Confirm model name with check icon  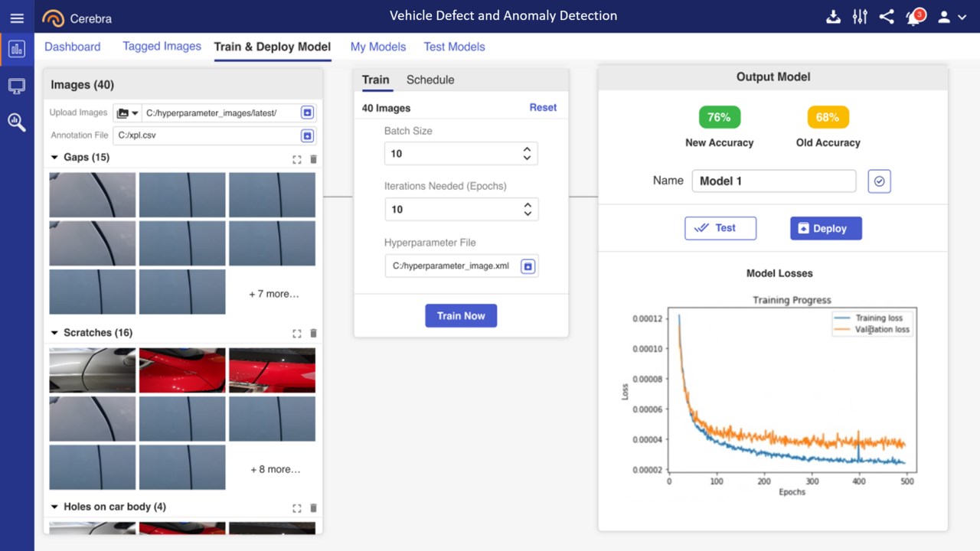tap(879, 181)
